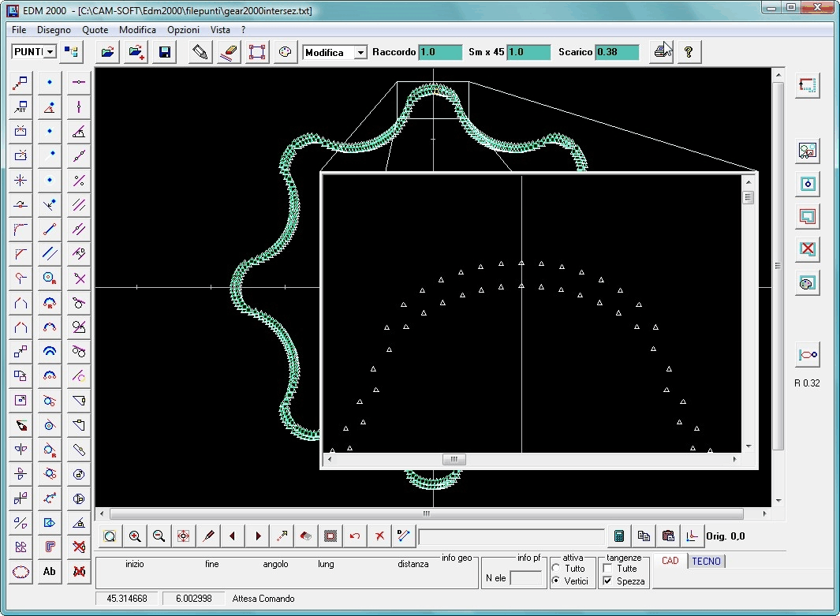This screenshot has width=840, height=616.
Task: Open the calculator icon
Action: (x=618, y=536)
